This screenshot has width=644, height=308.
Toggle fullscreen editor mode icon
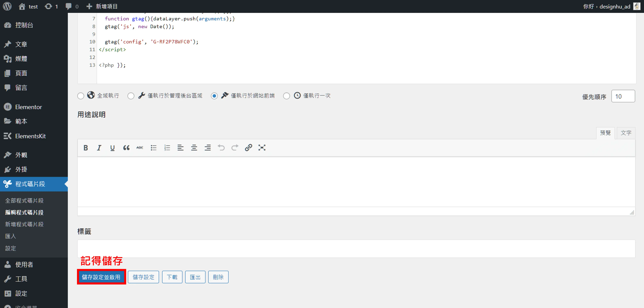[x=262, y=148]
